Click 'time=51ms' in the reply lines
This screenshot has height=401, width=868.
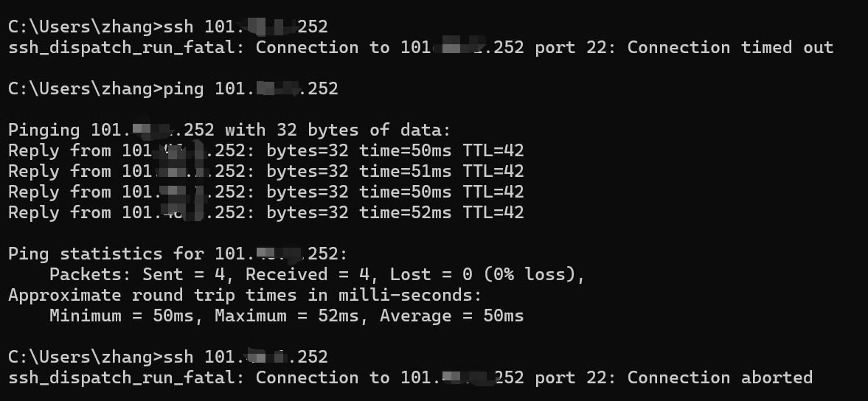coord(405,172)
